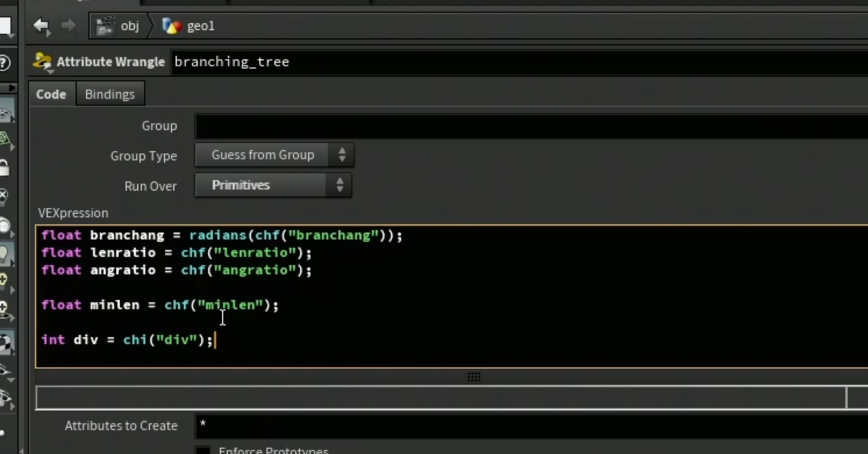Click the padlock icon in left toolbar
The height and width of the screenshot is (454, 868).
click(x=5, y=167)
